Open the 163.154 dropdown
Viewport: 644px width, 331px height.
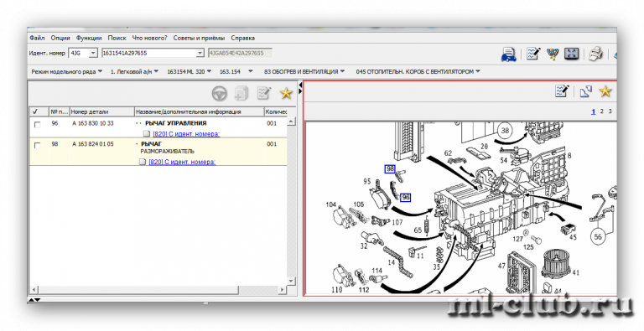236,71
